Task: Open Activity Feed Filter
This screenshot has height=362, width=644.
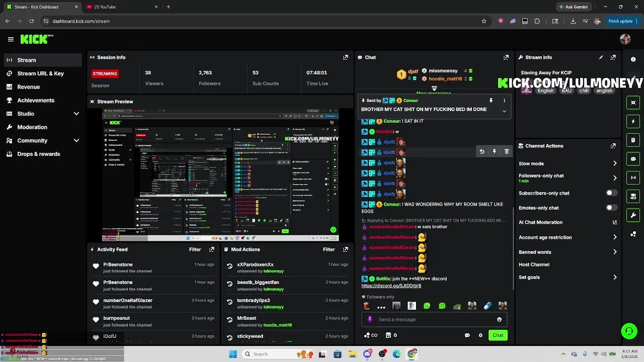Action: (195, 249)
